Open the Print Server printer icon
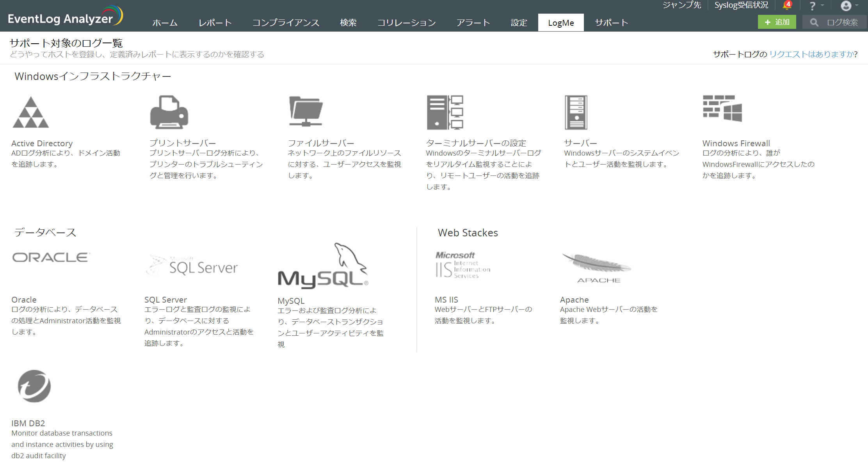The height and width of the screenshot is (466, 868). (169, 112)
